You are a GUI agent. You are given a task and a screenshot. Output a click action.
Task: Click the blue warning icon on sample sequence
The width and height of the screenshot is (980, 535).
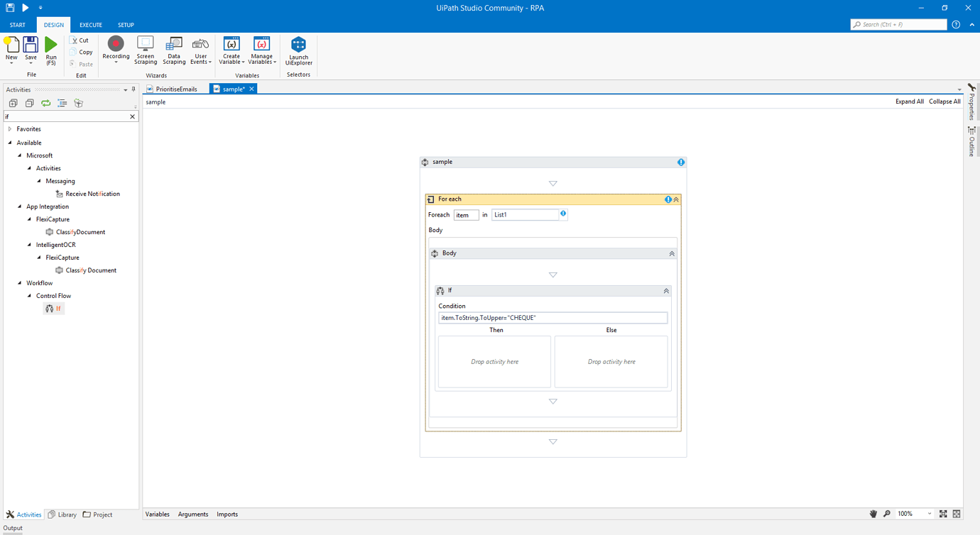point(680,162)
